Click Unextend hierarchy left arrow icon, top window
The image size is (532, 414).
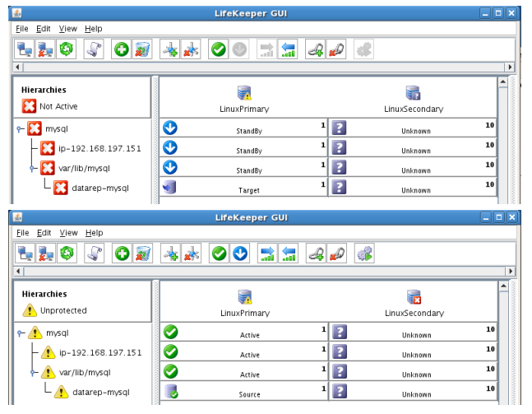click(288, 49)
